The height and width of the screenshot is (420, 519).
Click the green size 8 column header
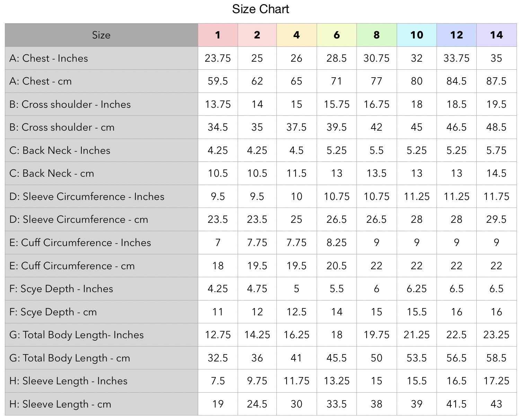pos(377,35)
